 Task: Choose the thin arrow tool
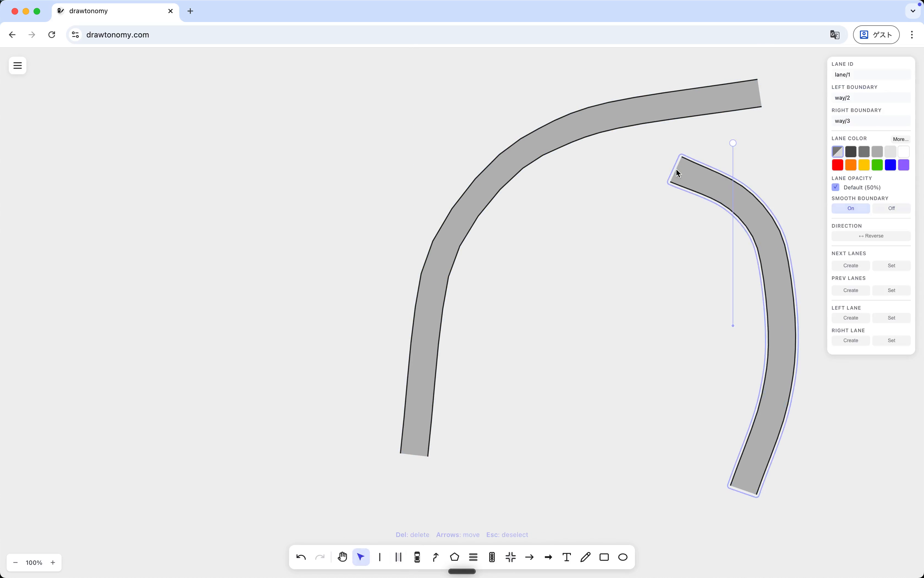pos(529,557)
